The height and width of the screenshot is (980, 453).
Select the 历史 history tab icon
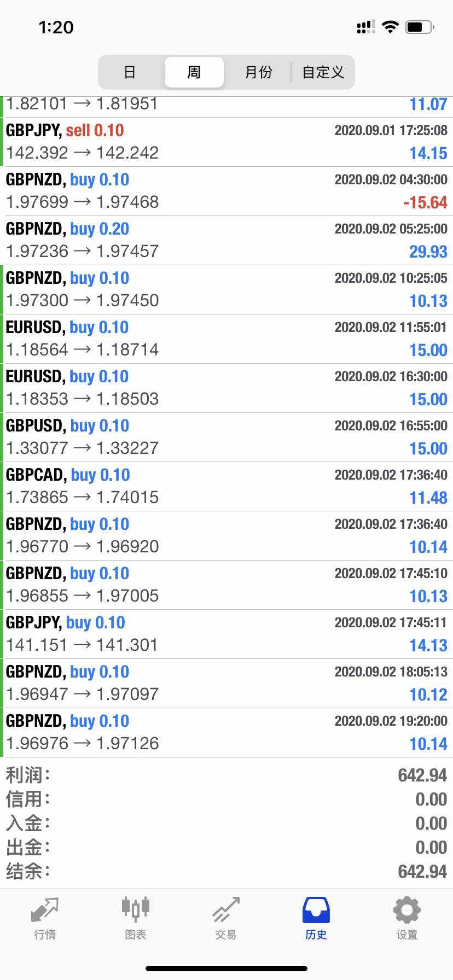click(316, 911)
